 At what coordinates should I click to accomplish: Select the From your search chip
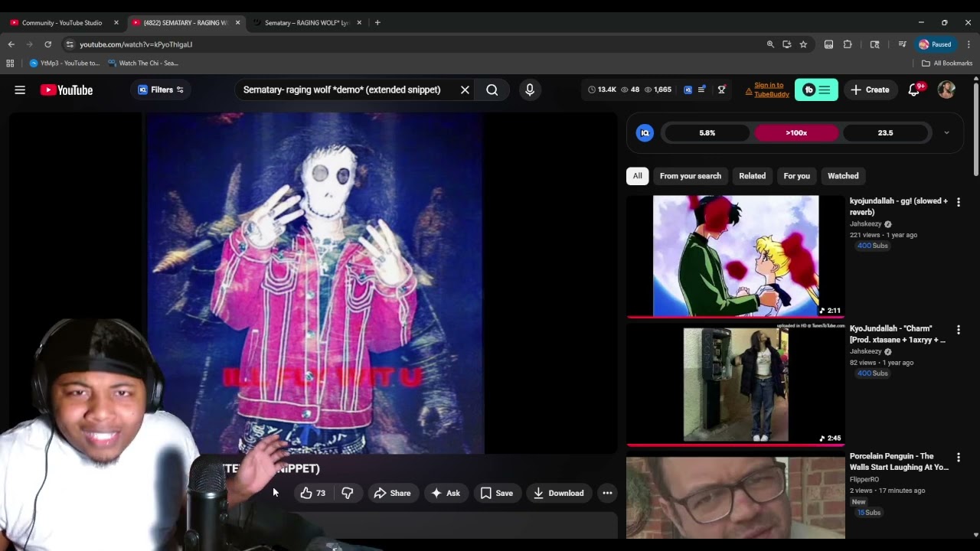tap(691, 176)
